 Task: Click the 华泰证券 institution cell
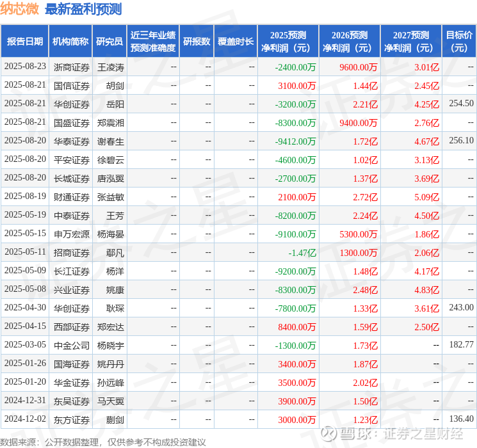click(72, 141)
